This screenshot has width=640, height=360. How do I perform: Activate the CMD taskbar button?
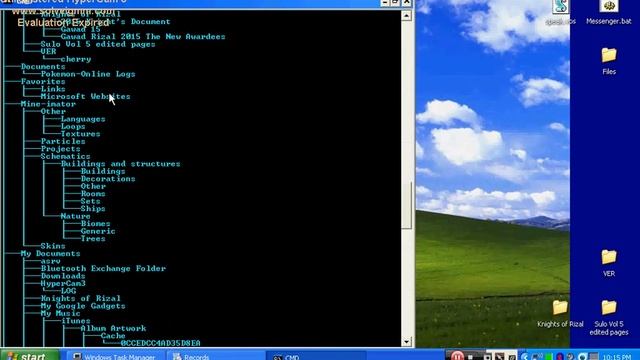pyautogui.click(x=315, y=356)
